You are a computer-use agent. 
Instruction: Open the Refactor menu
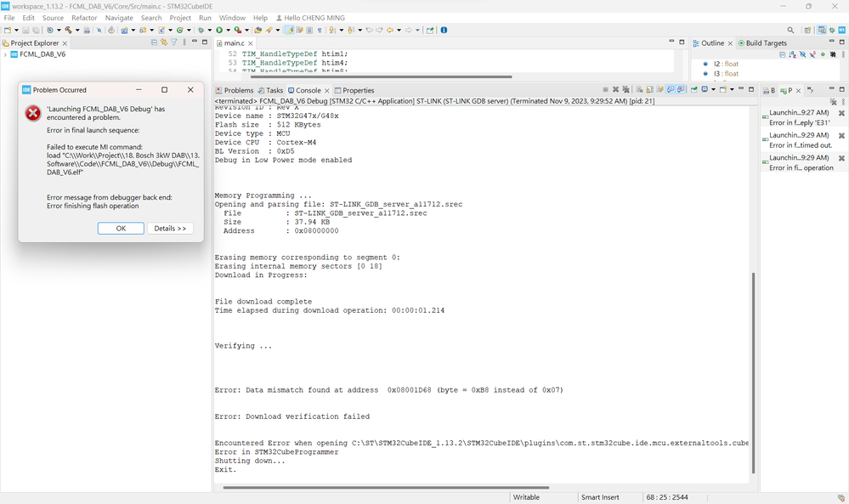coord(84,18)
